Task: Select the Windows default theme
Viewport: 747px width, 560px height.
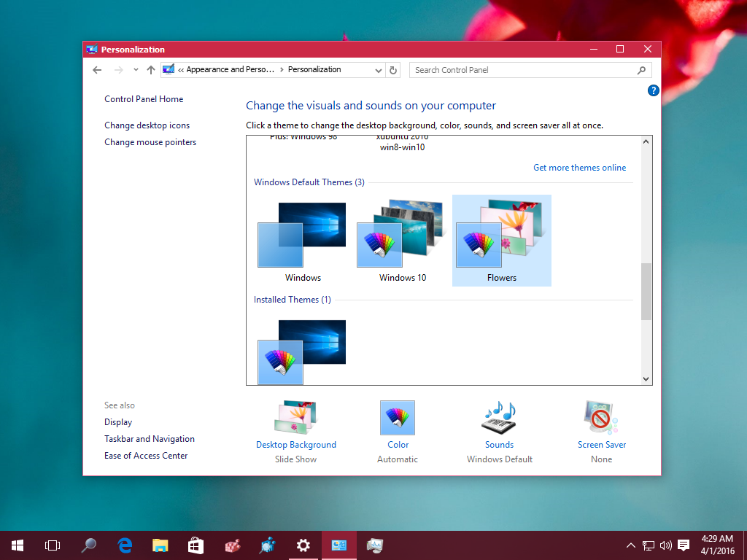Action: tap(303, 241)
